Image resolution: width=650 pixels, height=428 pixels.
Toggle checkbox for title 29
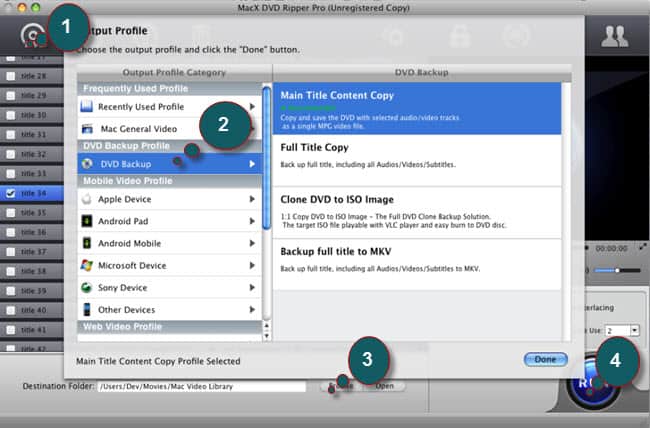(x=11, y=95)
